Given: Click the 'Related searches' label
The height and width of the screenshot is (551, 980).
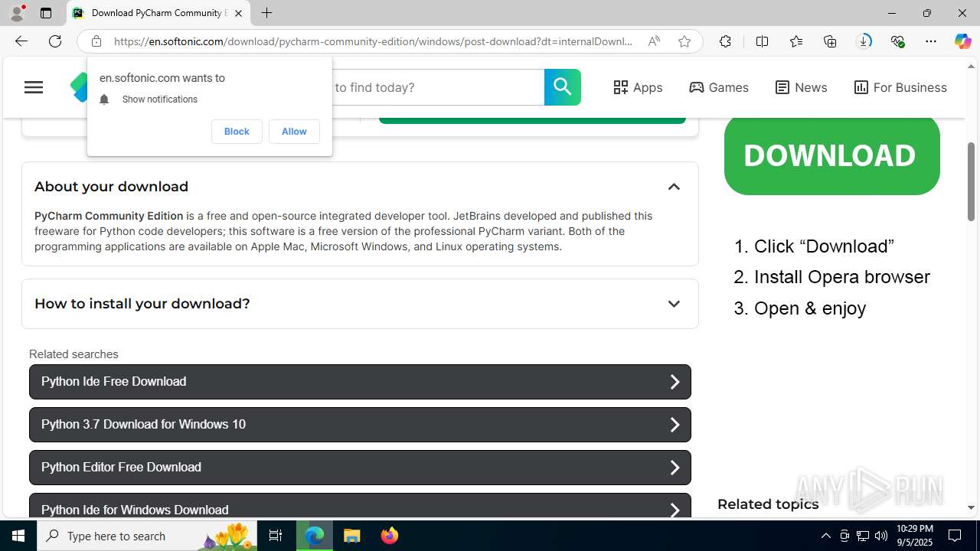Looking at the screenshot, I should [73, 354].
